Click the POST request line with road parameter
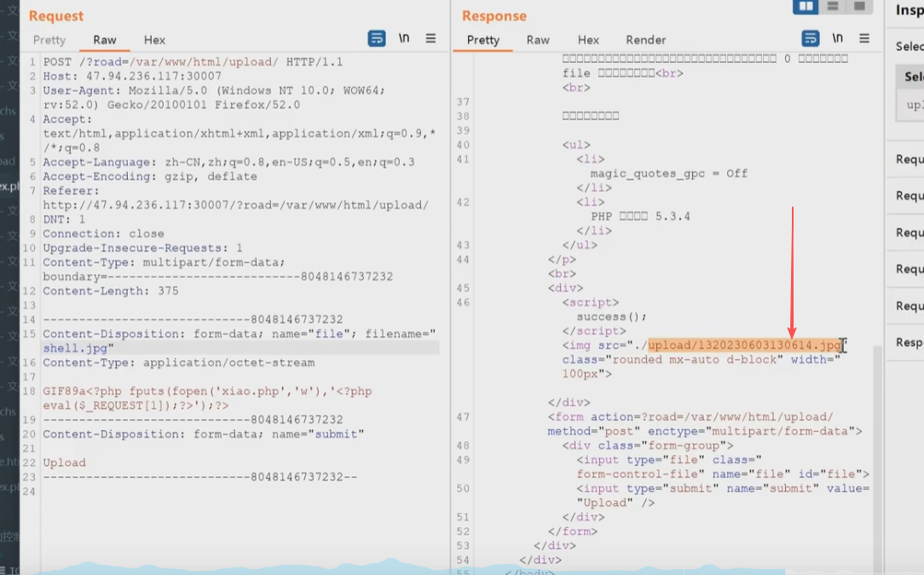This screenshot has height=575, width=924. click(x=193, y=62)
